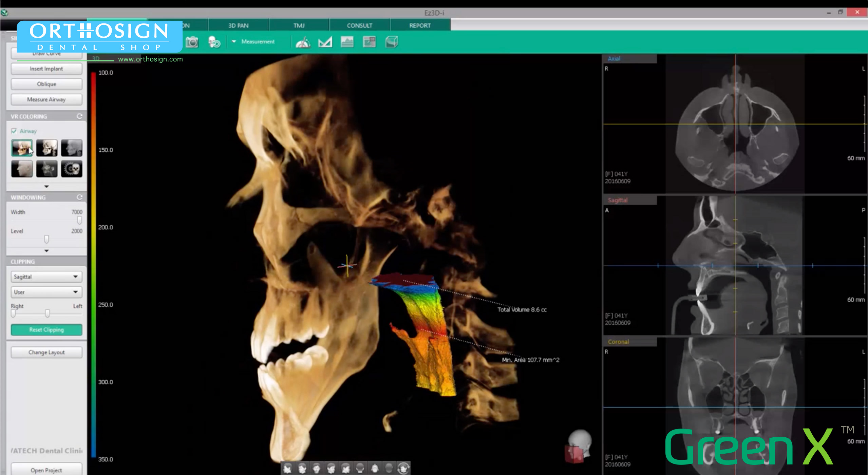This screenshot has width=868, height=475.
Task: Select the ruler triangle measurement tool
Action: (325, 42)
